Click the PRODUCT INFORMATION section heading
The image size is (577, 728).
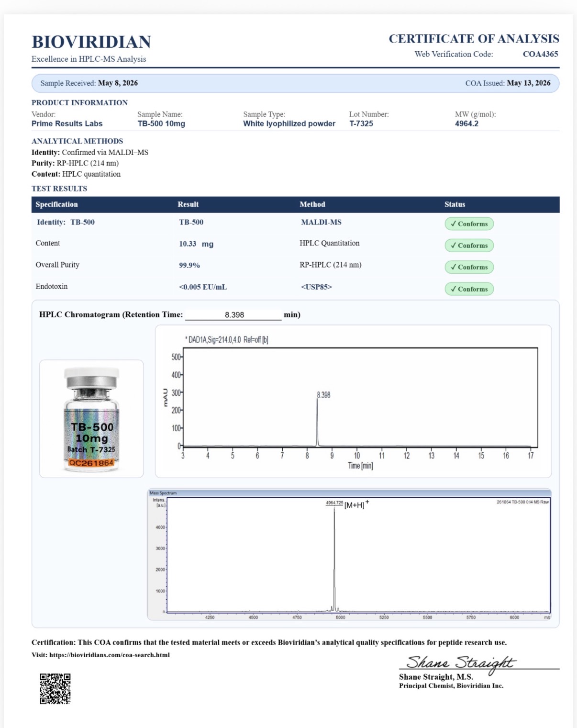click(x=79, y=102)
